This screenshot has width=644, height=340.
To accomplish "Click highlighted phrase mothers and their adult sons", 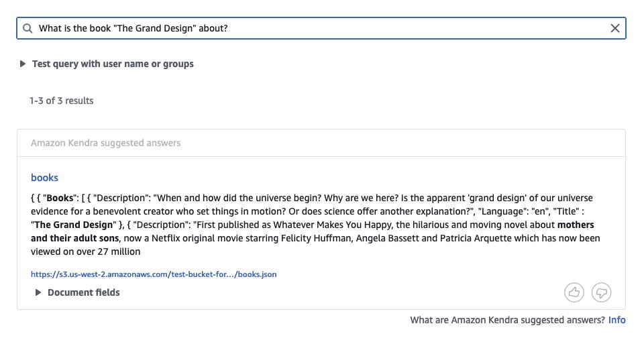I will tap(313, 231).
